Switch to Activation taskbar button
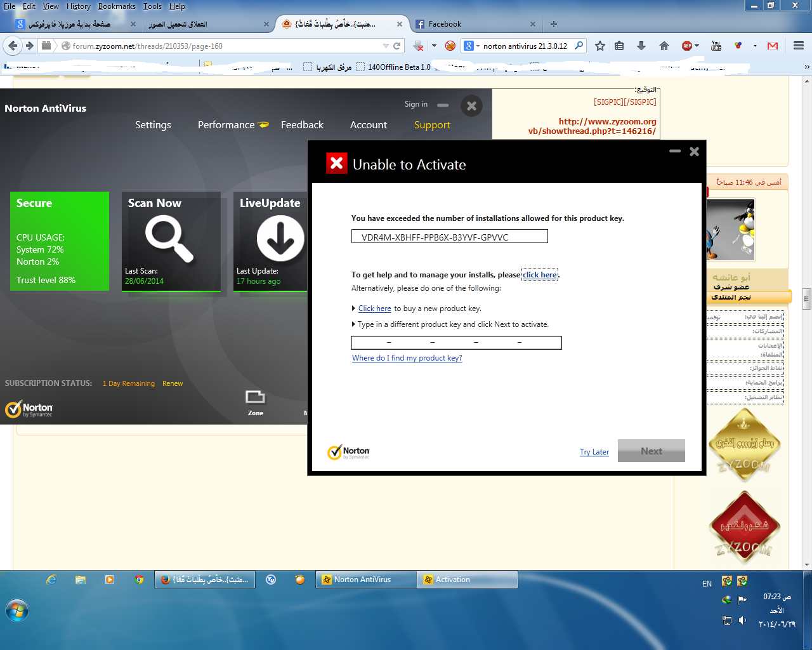 [x=467, y=580]
